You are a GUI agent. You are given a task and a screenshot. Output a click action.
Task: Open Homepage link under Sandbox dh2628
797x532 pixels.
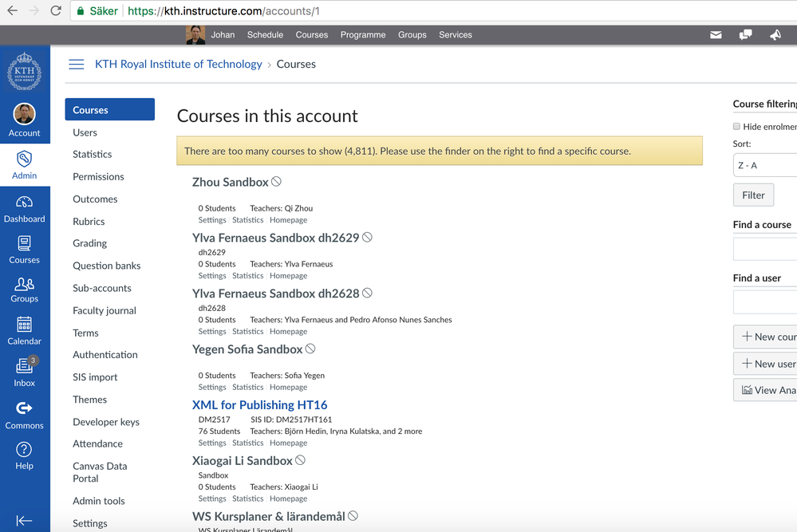pos(288,331)
